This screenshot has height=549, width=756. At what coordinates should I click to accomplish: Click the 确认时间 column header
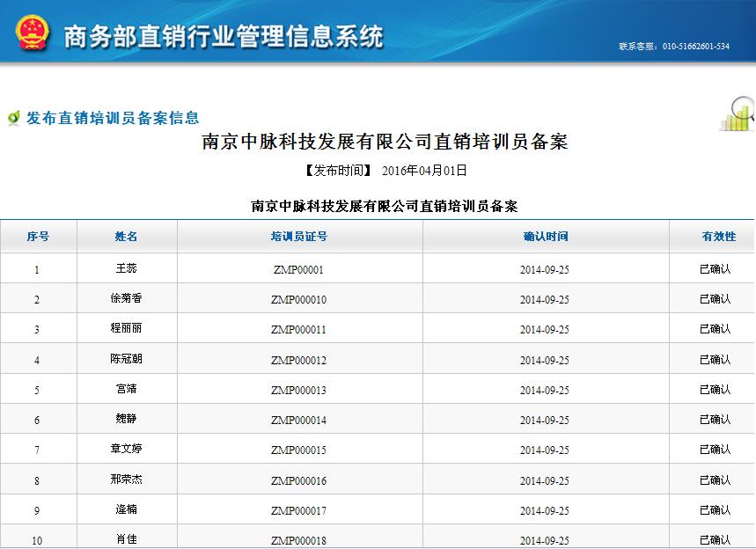point(545,237)
